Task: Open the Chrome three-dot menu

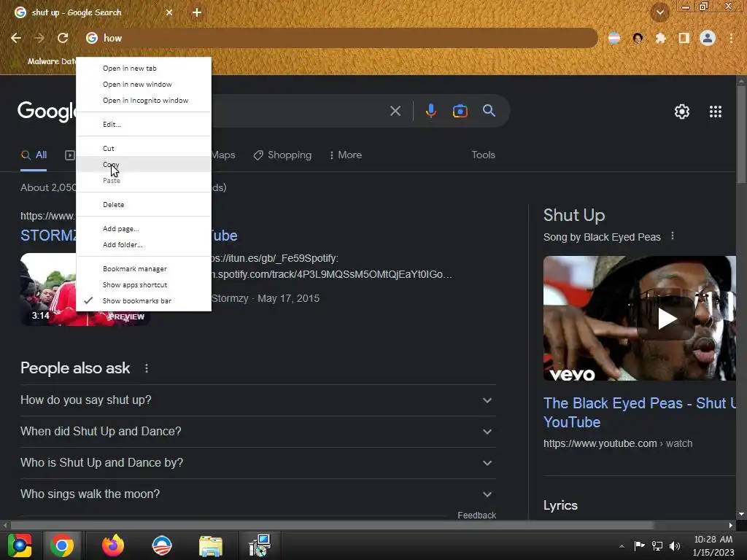Action: [731, 38]
